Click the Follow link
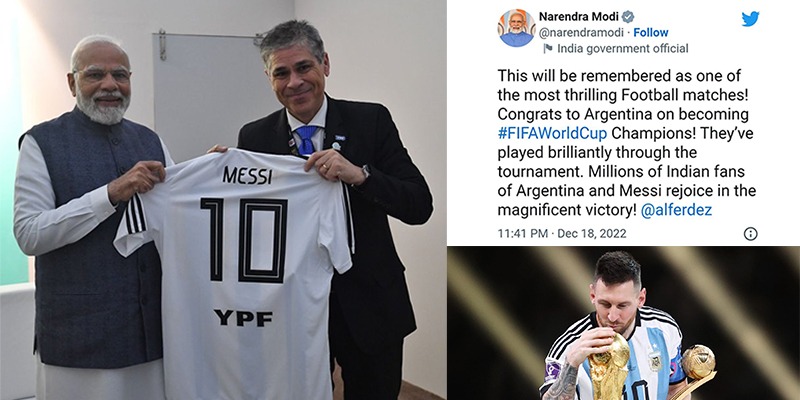The image size is (800, 400). tap(651, 33)
